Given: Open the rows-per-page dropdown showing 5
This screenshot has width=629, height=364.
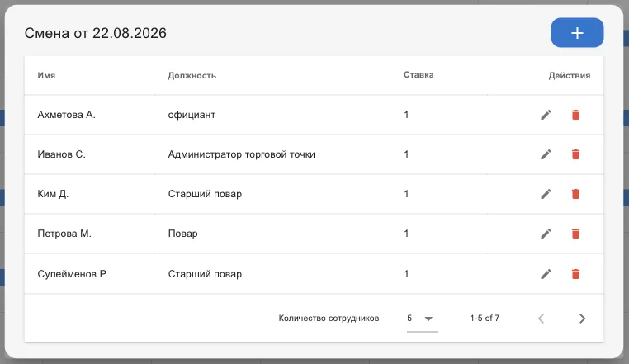Looking at the screenshot, I should tap(422, 319).
